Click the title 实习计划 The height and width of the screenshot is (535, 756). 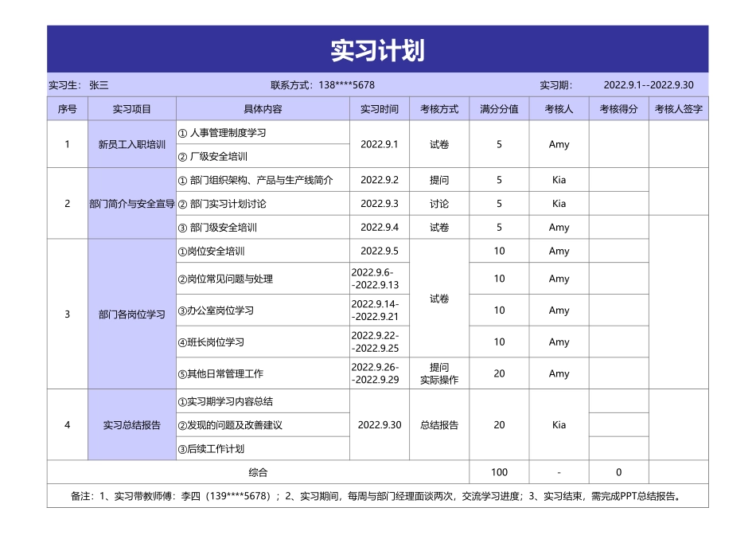pyautogui.click(x=377, y=50)
